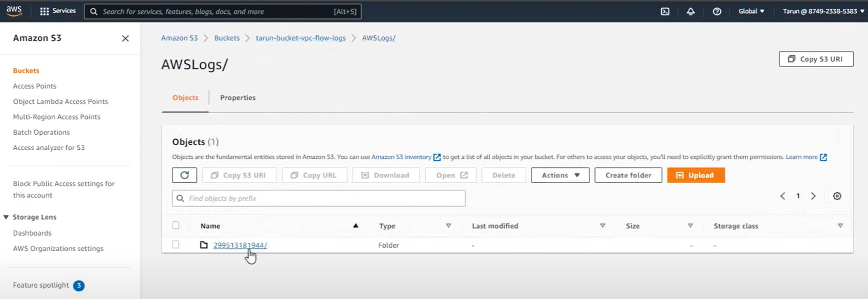Image resolution: width=868 pixels, height=299 pixels.
Task: Click the Create folder button
Action: tap(628, 175)
